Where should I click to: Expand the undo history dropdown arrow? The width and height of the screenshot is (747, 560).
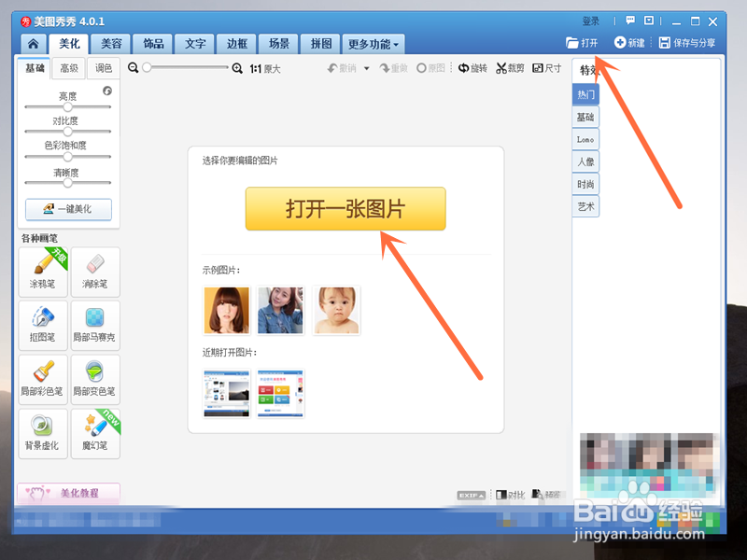366,68
